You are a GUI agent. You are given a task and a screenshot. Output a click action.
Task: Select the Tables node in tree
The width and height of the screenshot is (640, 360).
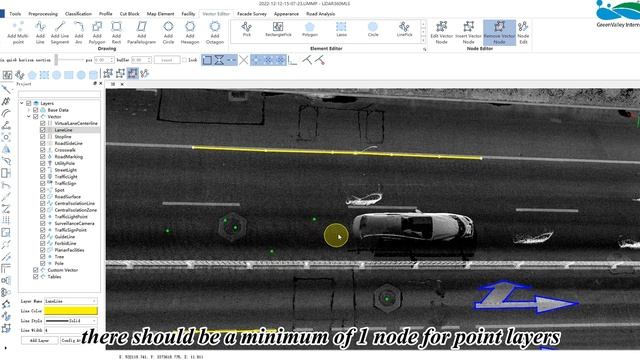[54, 277]
